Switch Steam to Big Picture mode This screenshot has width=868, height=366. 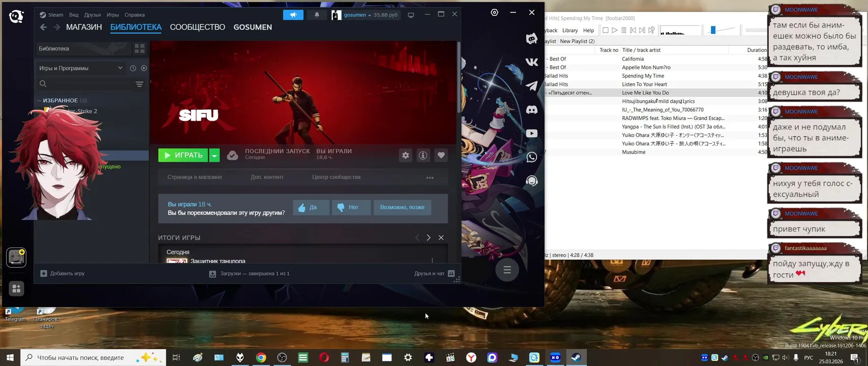pos(411,15)
